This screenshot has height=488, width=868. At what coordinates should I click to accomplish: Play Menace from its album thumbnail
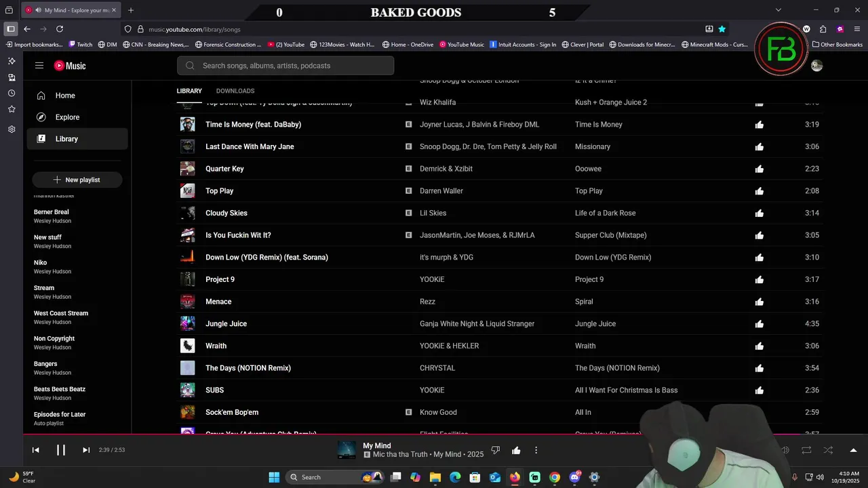[x=187, y=302]
